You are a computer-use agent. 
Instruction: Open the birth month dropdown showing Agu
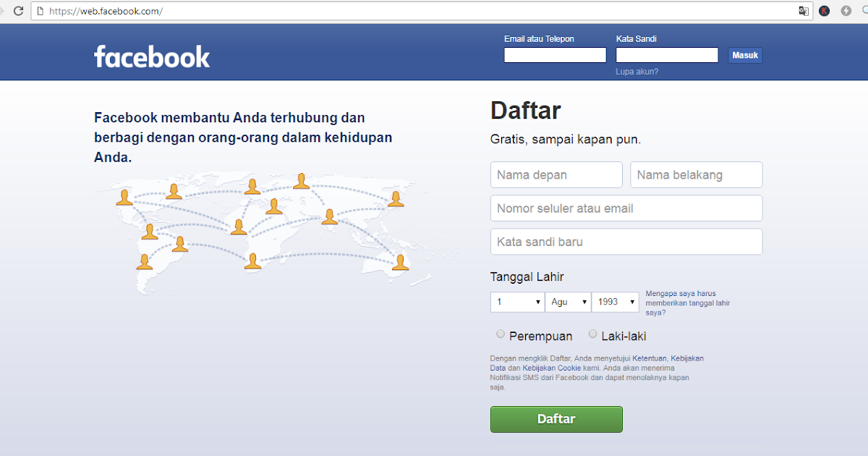point(568,302)
